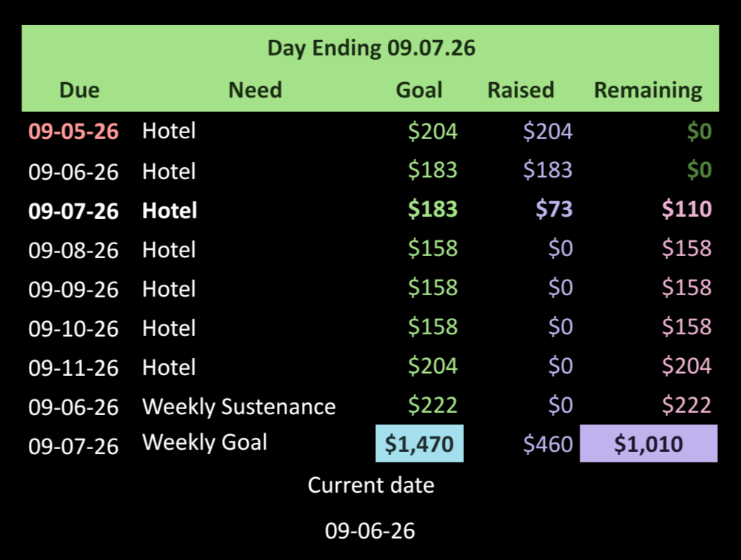Click the $73 raised amount
Screen dimensions: 741x560
coord(554,209)
